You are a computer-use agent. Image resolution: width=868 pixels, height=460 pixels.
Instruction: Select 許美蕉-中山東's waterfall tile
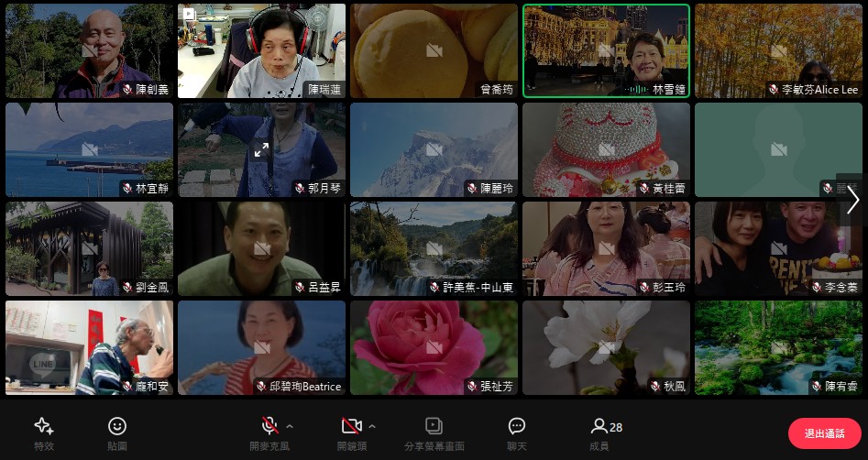[434, 248]
